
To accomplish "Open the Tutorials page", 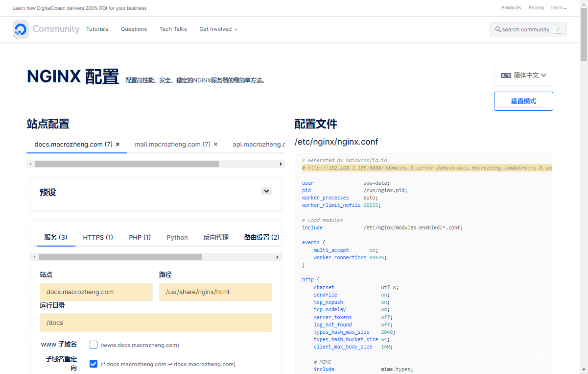I will pos(97,29).
